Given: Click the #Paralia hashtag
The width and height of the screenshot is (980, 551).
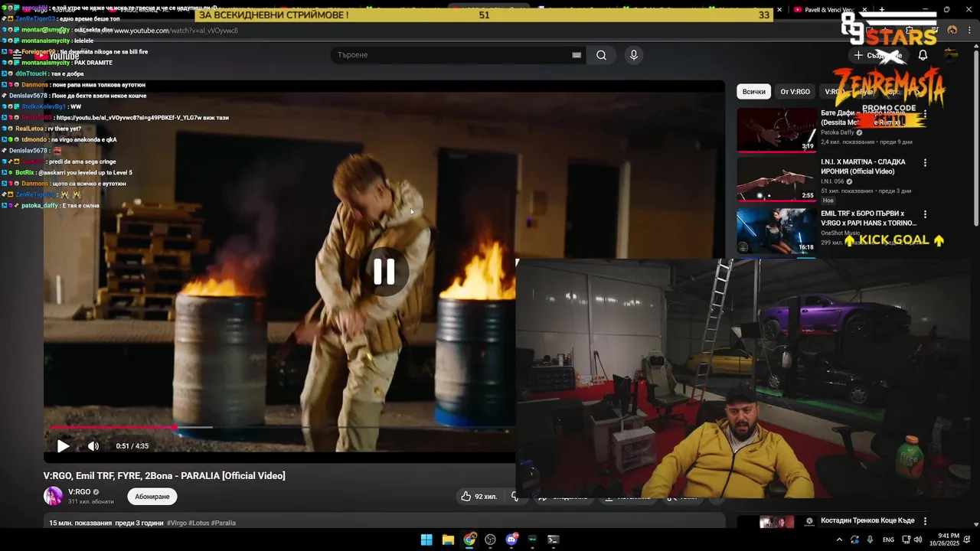Looking at the screenshot, I should [224, 523].
